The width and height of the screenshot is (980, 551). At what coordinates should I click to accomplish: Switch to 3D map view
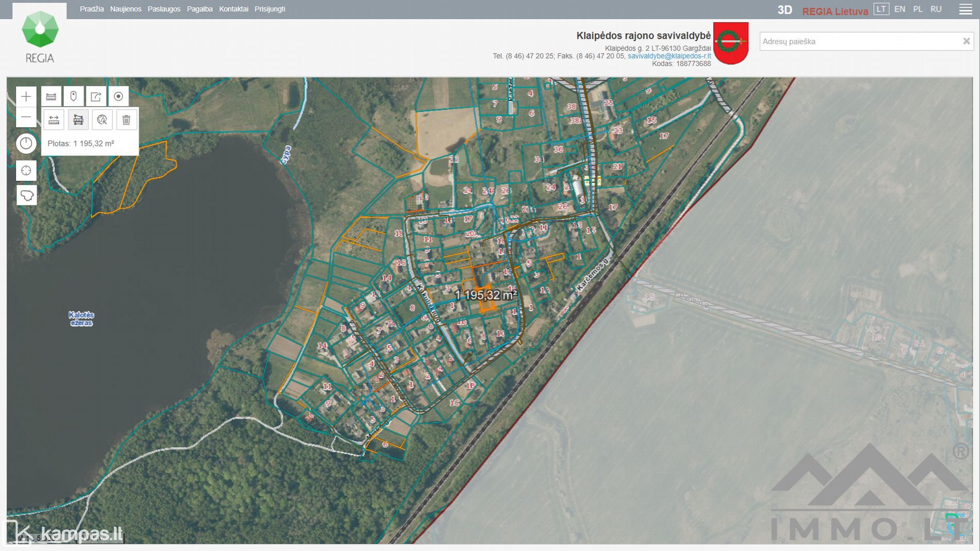(785, 10)
